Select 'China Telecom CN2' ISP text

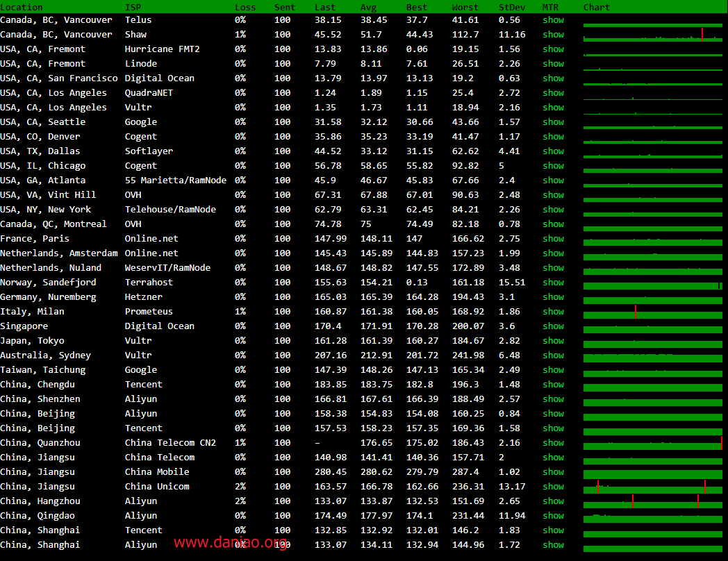pos(170,443)
